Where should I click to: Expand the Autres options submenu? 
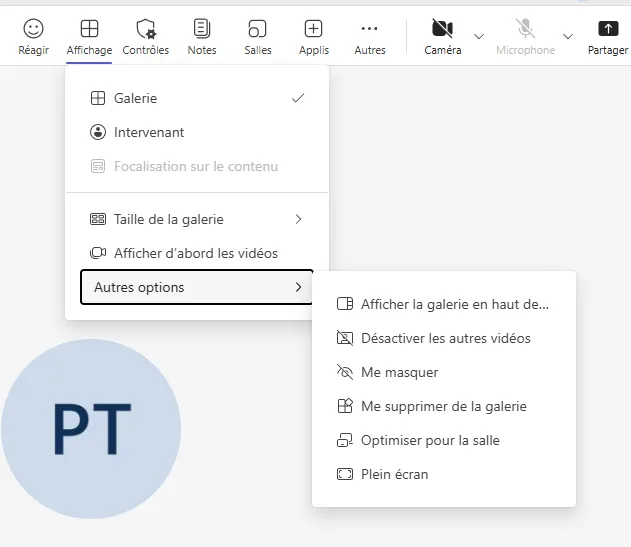tap(197, 287)
